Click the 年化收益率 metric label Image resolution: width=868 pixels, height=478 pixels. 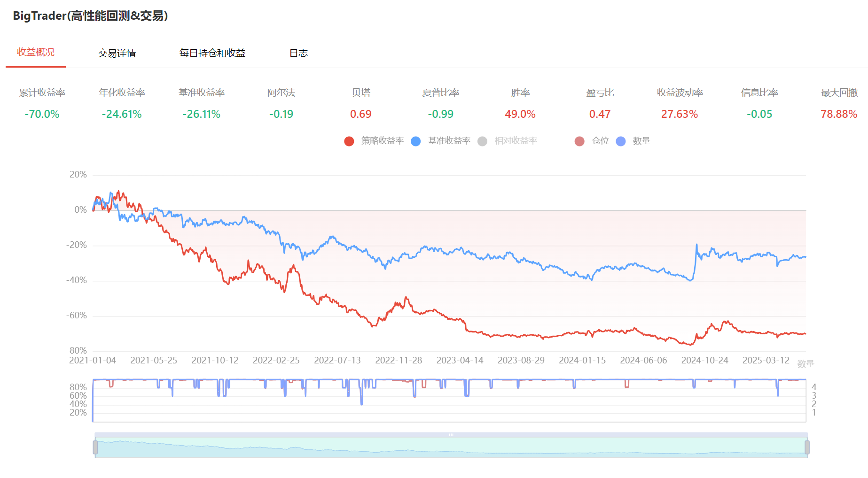(x=122, y=93)
